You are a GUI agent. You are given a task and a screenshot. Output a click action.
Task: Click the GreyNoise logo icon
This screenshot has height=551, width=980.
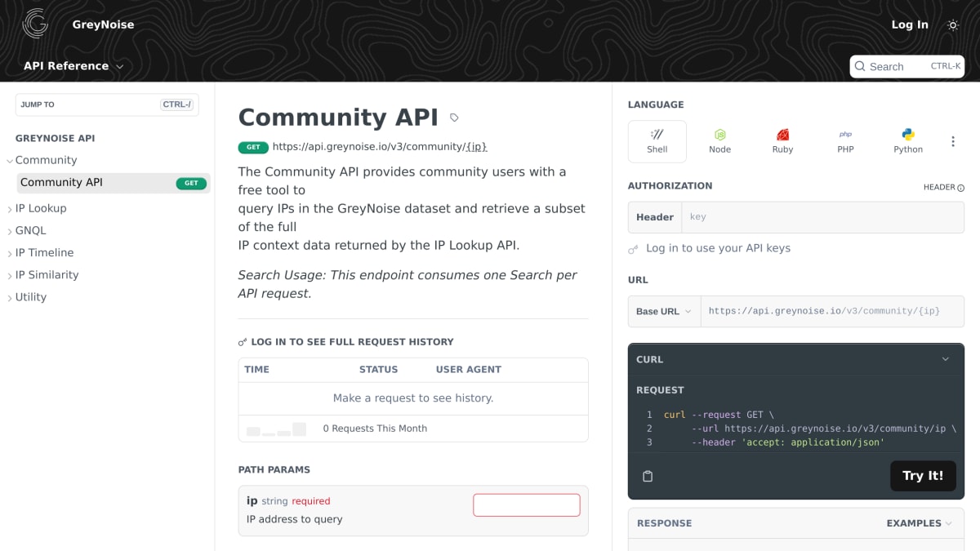click(35, 24)
